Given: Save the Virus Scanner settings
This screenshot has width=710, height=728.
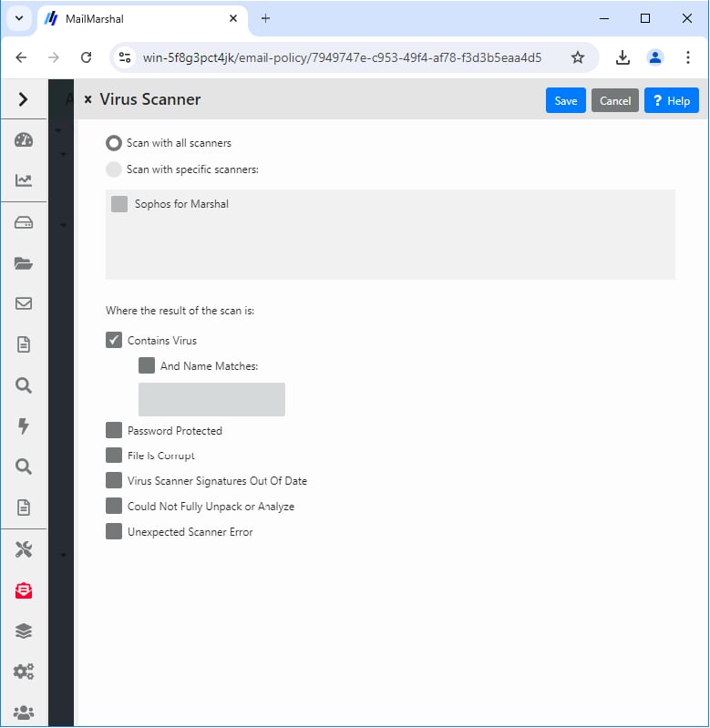Looking at the screenshot, I should [x=565, y=100].
